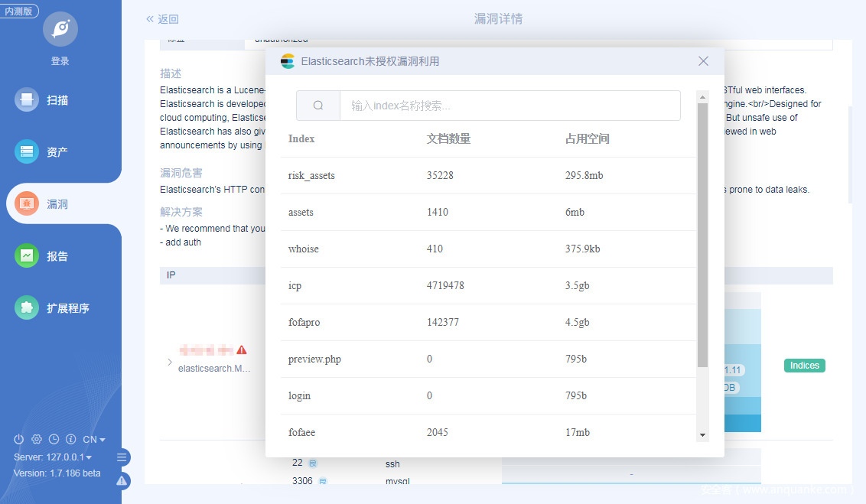This screenshot has height=504, width=866.
Task: Open settings via the gear icon
Action: [37, 440]
